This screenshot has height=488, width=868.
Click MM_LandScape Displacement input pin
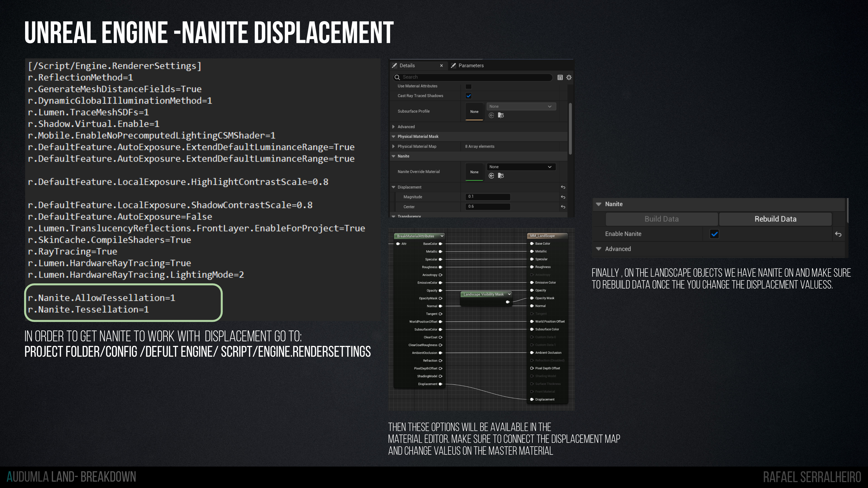532,399
